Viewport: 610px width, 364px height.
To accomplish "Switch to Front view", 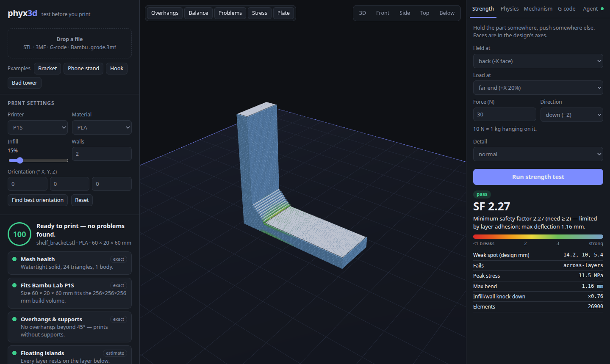I will [x=383, y=13].
